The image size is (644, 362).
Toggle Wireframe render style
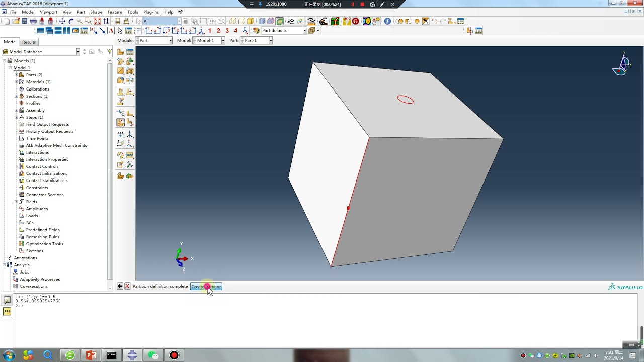tap(233, 21)
